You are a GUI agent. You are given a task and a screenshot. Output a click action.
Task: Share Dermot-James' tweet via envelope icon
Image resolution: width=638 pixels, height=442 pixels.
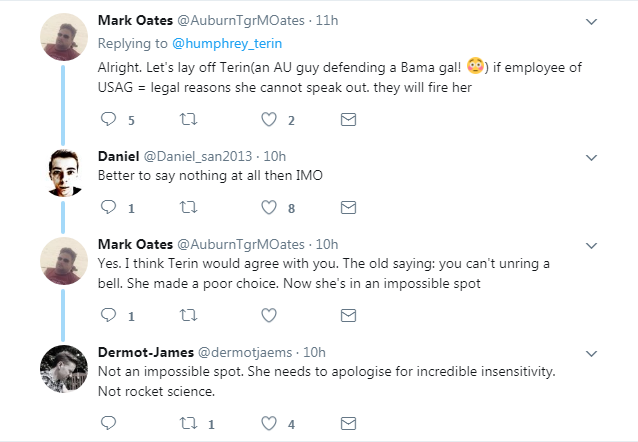tap(348, 423)
